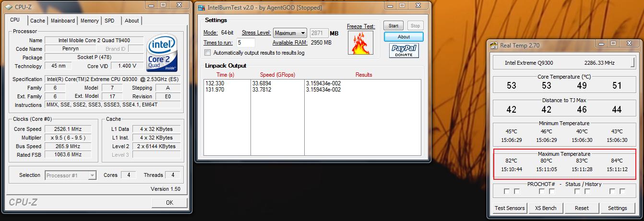Viewport: 644px width, 221px height.
Task: Launch XS Bench in Real Temp
Action: (546, 208)
